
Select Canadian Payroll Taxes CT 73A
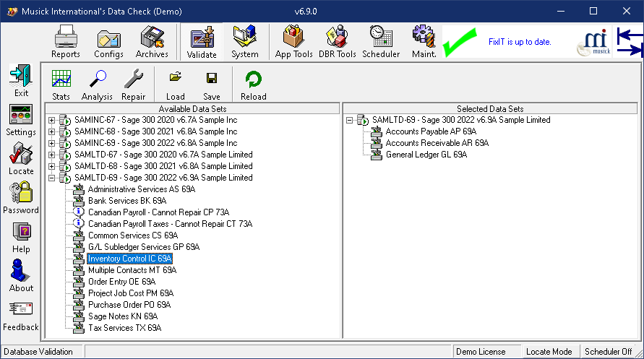click(170, 224)
